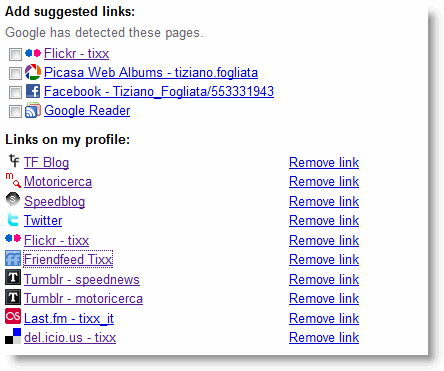
Task: Open the Motoricerca profile link
Action: click(x=58, y=182)
